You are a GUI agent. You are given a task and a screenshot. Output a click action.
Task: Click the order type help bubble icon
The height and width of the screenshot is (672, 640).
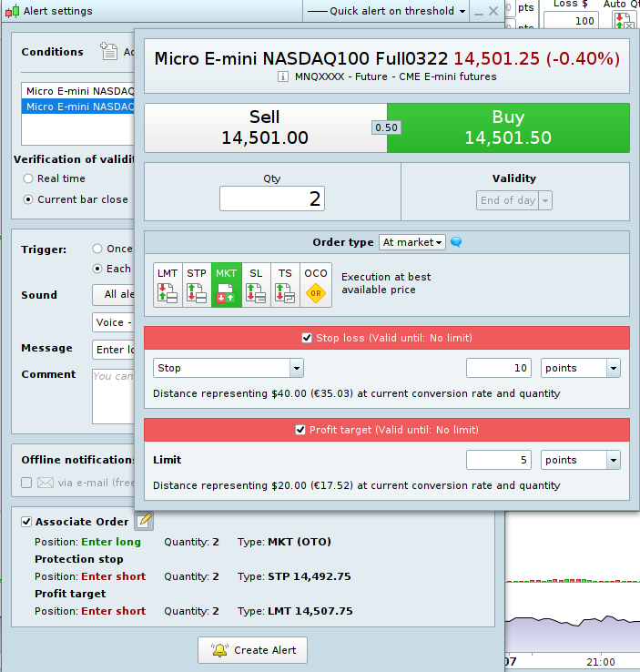[456, 242]
